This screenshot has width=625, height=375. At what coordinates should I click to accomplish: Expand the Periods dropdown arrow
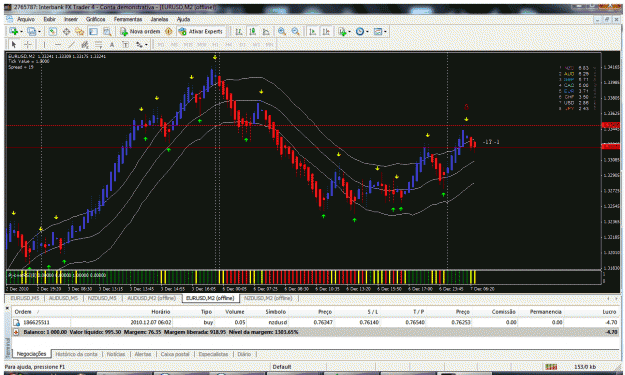(x=368, y=31)
